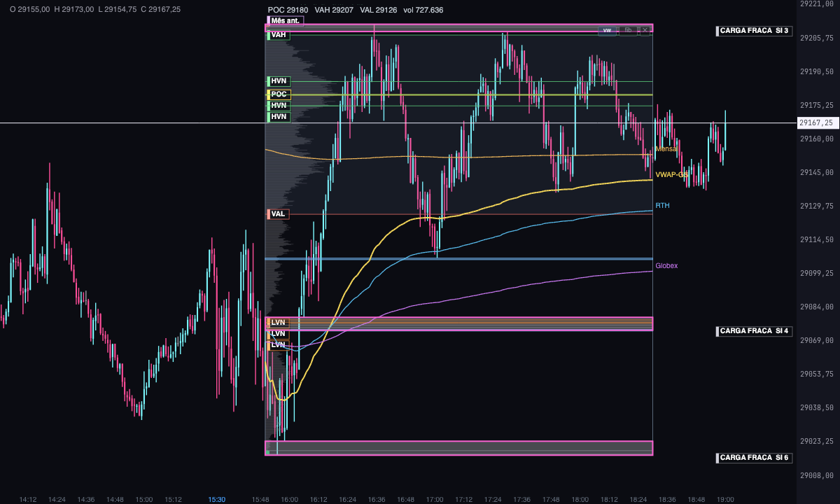Click the 29205,75 price axis label
The height and width of the screenshot is (504, 840).
(x=817, y=38)
